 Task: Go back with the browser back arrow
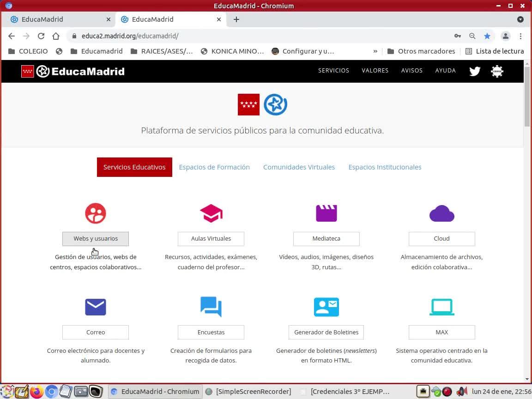coord(12,36)
